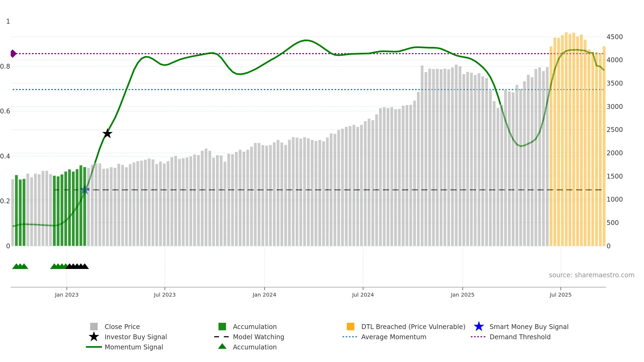This screenshot has height=362, width=644.
Task: Click the blue star icon in legend
Action: coord(479,327)
